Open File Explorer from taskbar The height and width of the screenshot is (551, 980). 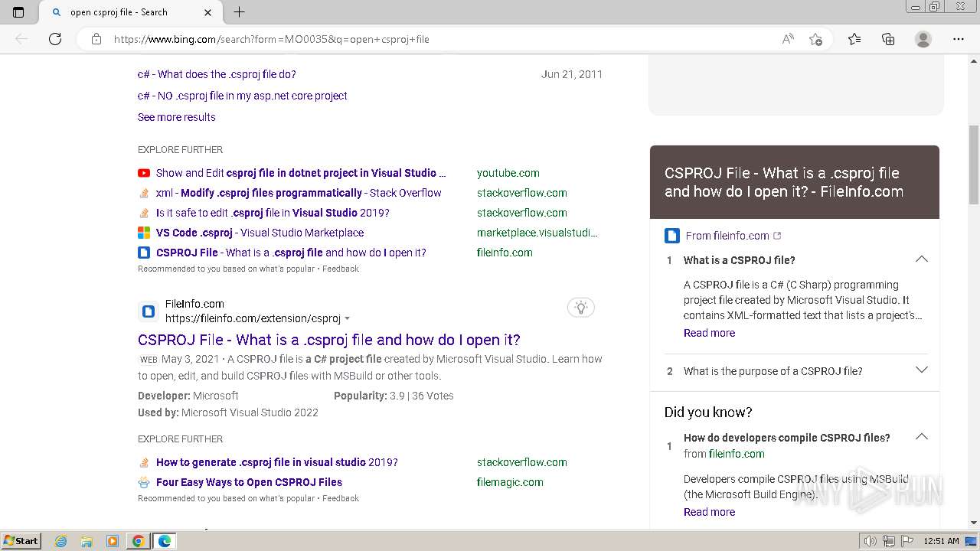pyautogui.click(x=87, y=541)
